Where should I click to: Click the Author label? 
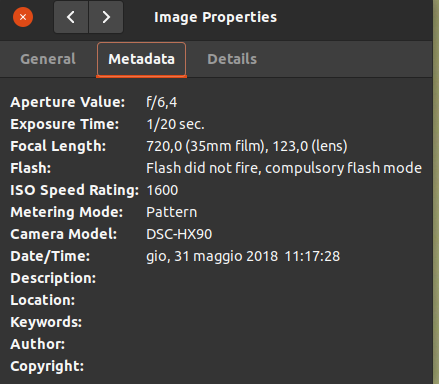(38, 344)
